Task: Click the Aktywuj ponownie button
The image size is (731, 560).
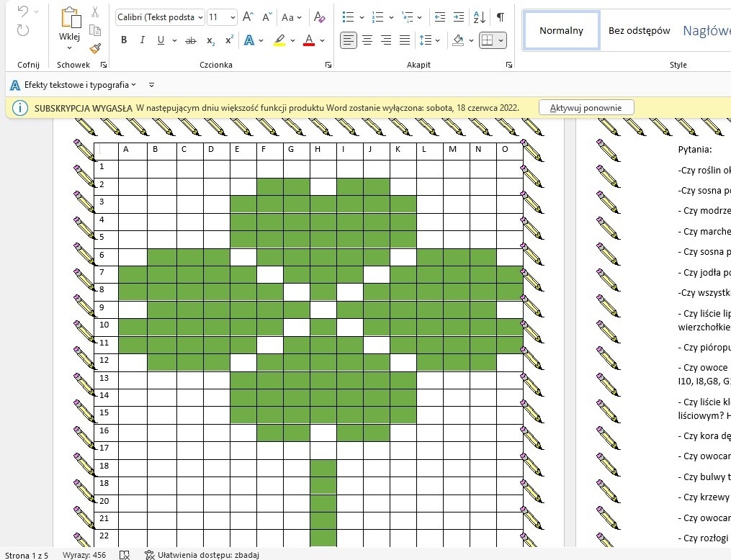Action: (x=586, y=108)
